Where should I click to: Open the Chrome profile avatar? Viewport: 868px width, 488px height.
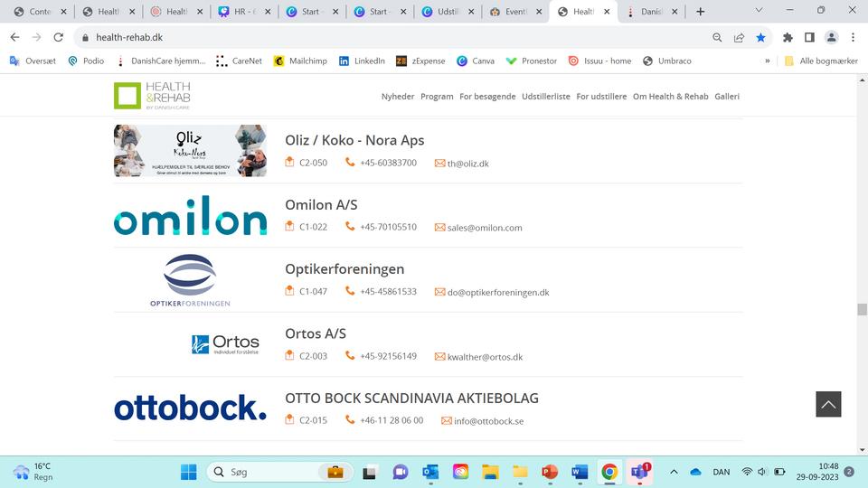(831, 37)
